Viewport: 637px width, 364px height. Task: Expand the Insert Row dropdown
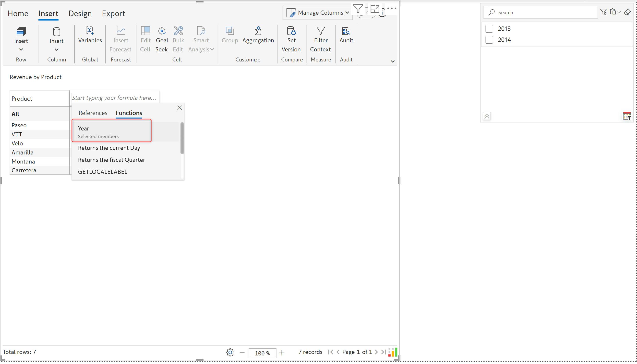pos(21,49)
